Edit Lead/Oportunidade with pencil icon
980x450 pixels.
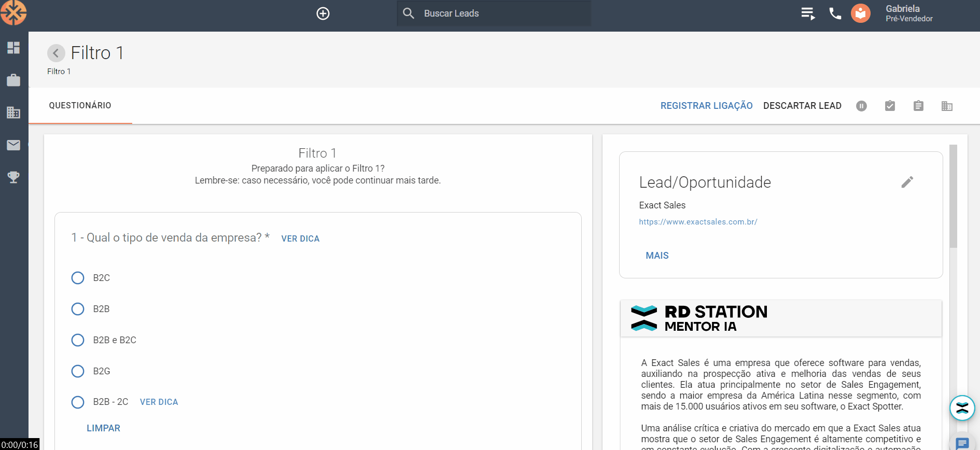[907, 182]
